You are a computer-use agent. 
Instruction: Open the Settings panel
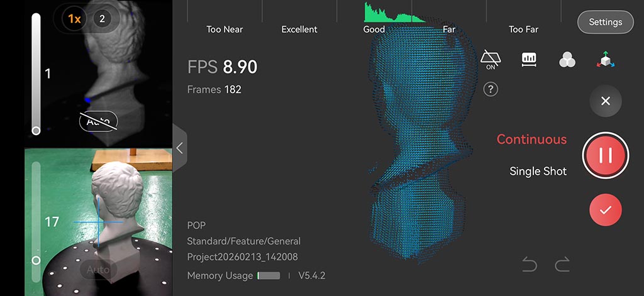pyautogui.click(x=606, y=22)
